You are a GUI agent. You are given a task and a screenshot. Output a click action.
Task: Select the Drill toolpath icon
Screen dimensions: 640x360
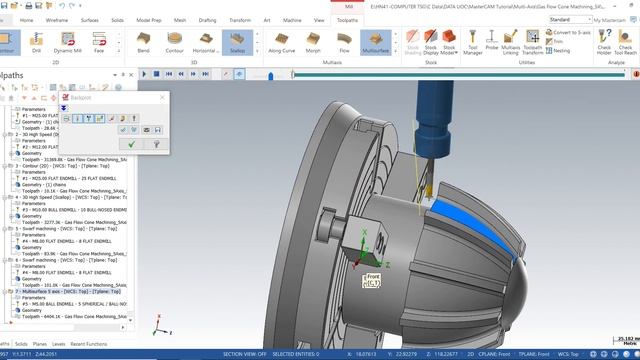(36, 42)
